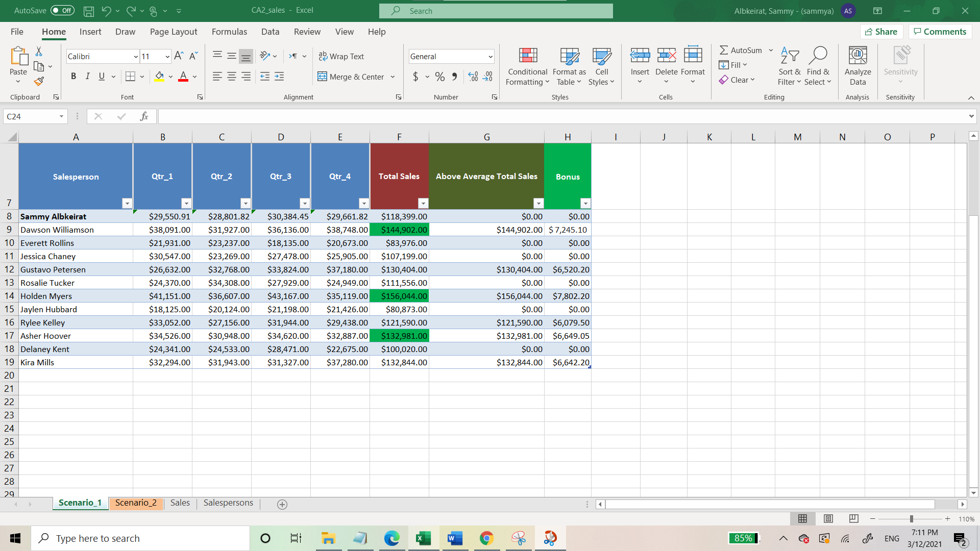980x551 pixels.
Task: Open the Salesperson column filter
Action: coord(127,203)
